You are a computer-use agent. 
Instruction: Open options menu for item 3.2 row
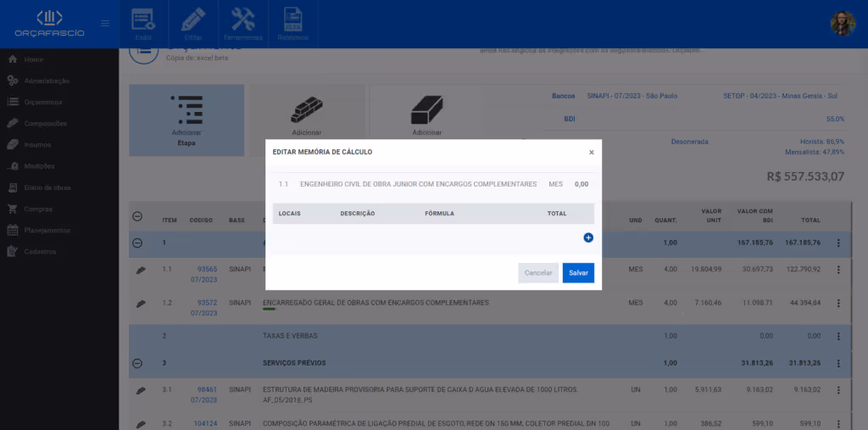838,424
